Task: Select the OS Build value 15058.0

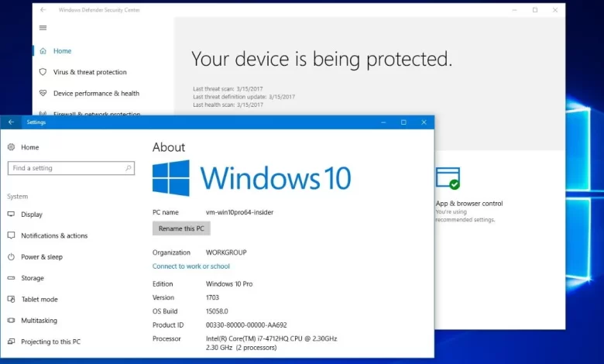Action: 217,311
